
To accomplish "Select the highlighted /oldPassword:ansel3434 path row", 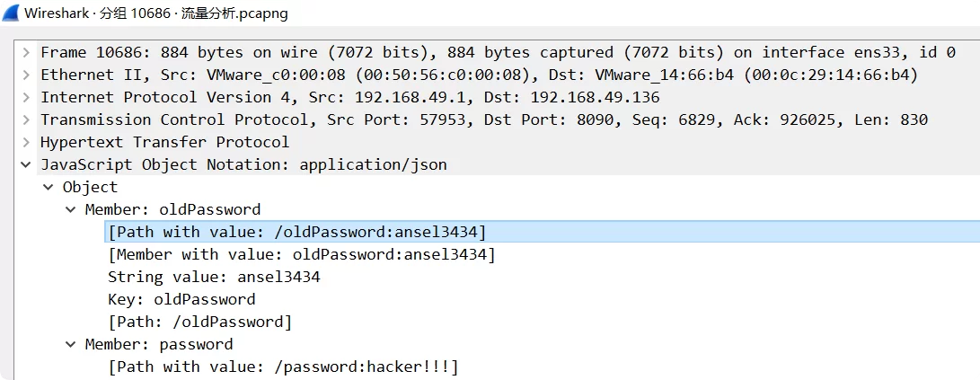I will 296,233.
